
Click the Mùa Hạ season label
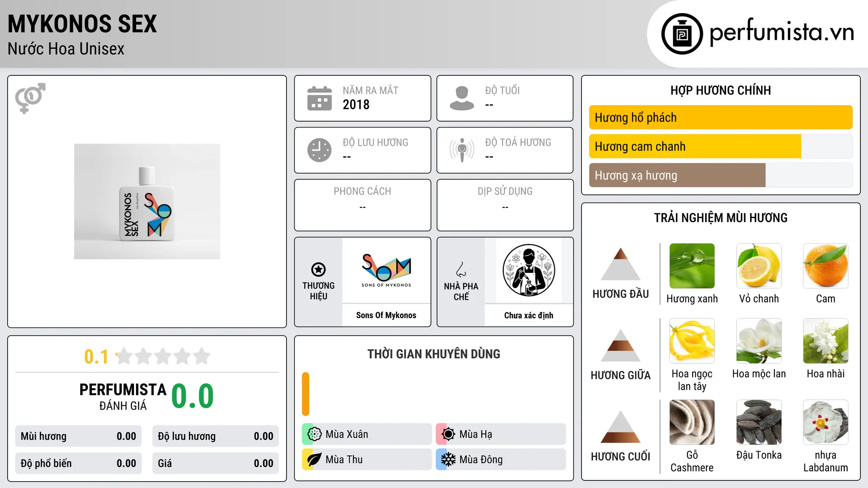[476, 434]
